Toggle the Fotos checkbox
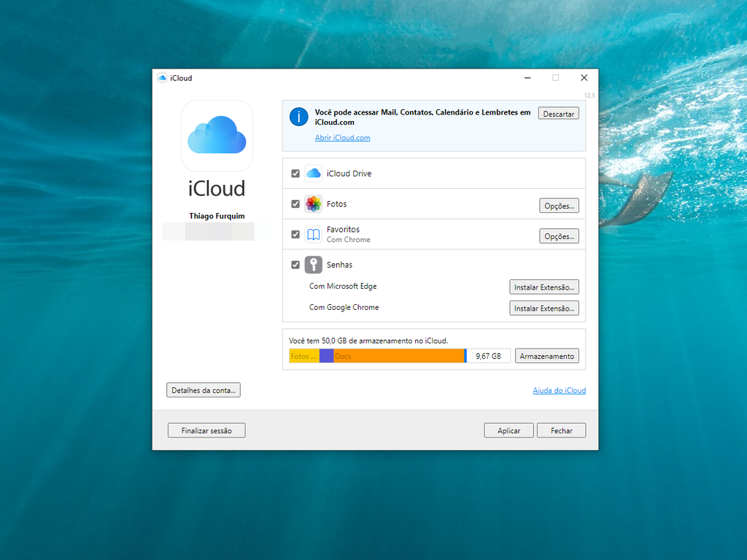The width and height of the screenshot is (747, 560). tap(295, 204)
